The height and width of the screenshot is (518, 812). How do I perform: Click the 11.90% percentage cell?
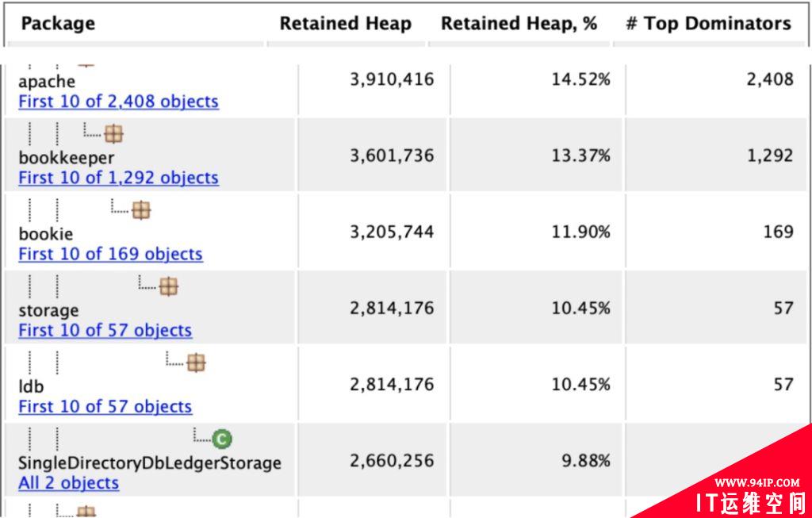pyautogui.click(x=580, y=232)
